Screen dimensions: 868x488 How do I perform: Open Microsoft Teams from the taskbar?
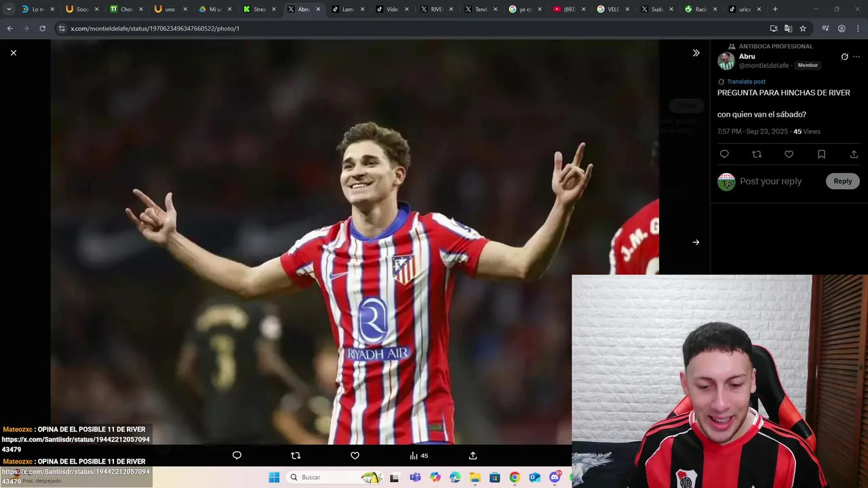coord(415,477)
